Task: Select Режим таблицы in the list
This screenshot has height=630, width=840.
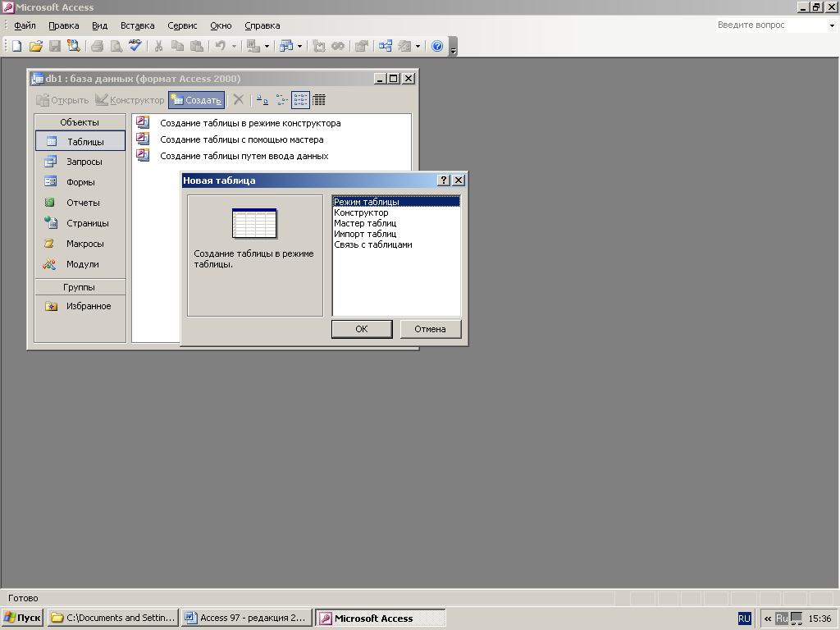Action: pyautogui.click(x=396, y=202)
